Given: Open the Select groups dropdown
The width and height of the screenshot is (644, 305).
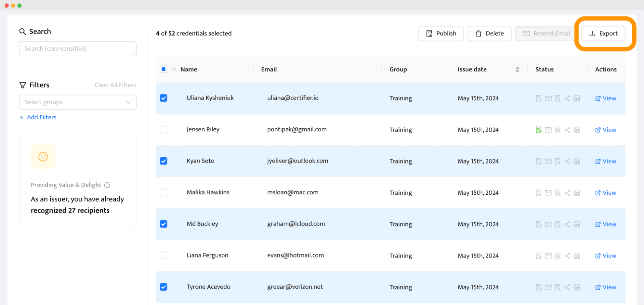Looking at the screenshot, I should 77,102.
